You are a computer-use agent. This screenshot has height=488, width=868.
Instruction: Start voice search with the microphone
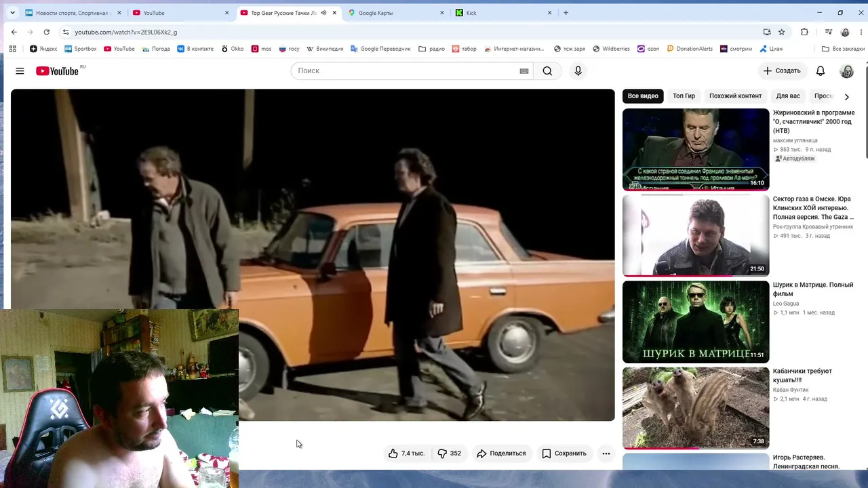coord(578,70)
